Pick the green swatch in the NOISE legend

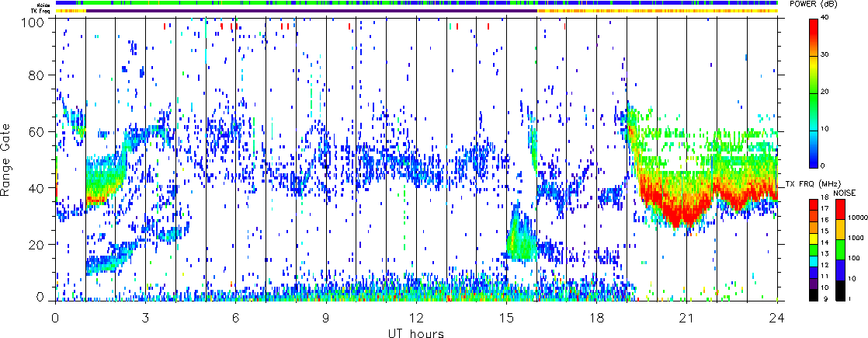click(840, 250)
